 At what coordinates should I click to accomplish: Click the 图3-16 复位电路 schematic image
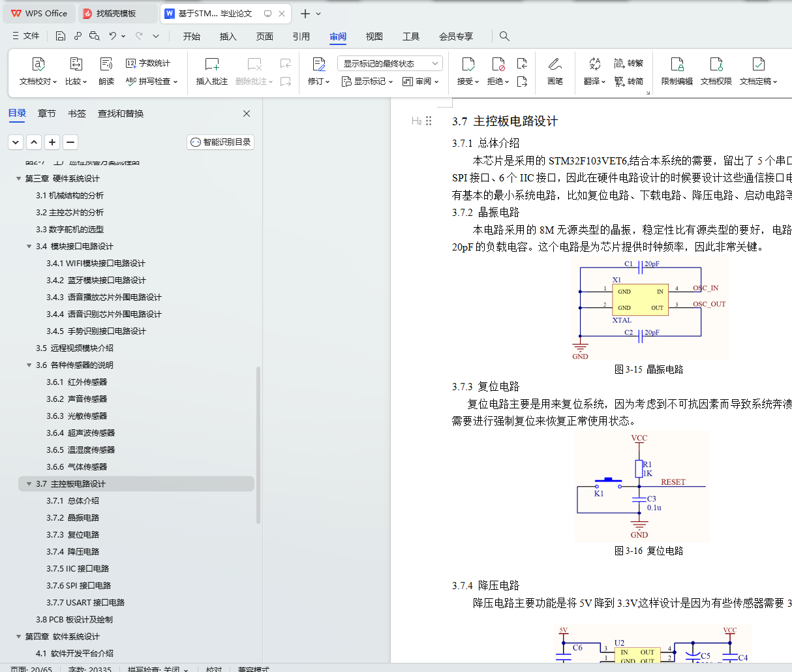642,487
